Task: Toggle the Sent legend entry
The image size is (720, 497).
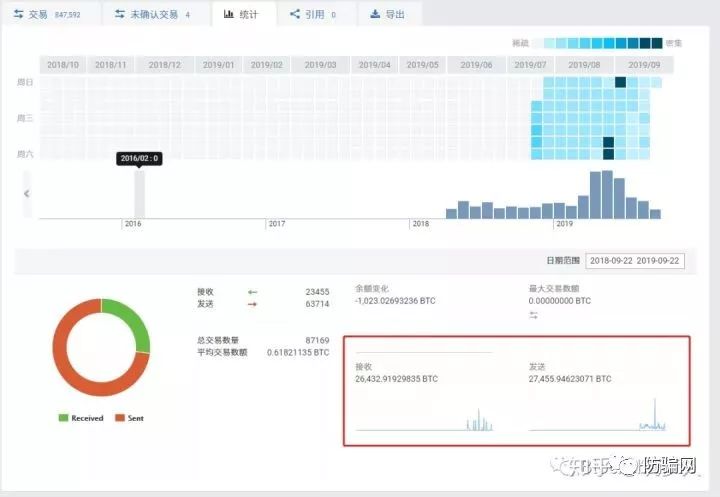Action: click(x=129, y=418)
